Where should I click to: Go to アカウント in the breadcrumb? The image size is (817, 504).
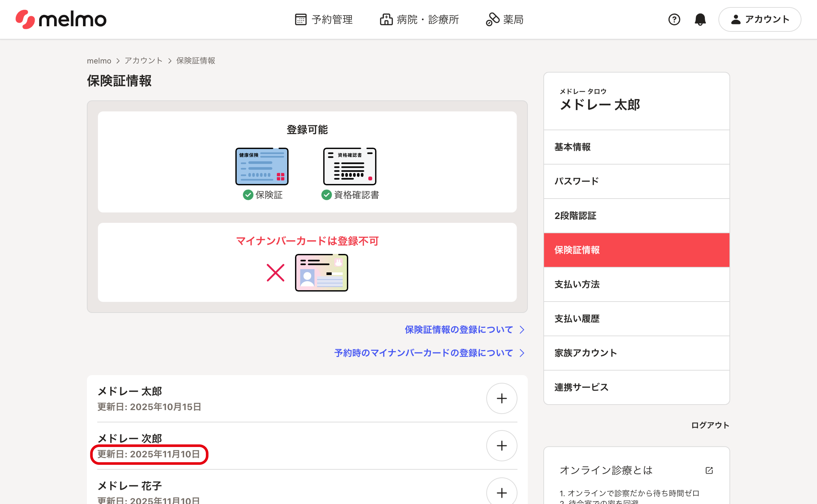tap(143, 61)
